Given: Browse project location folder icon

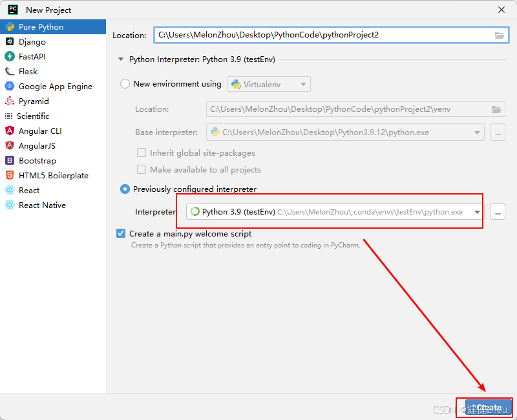Looking at the screenshot, I should pyautogui.click(x=500, y=35).
